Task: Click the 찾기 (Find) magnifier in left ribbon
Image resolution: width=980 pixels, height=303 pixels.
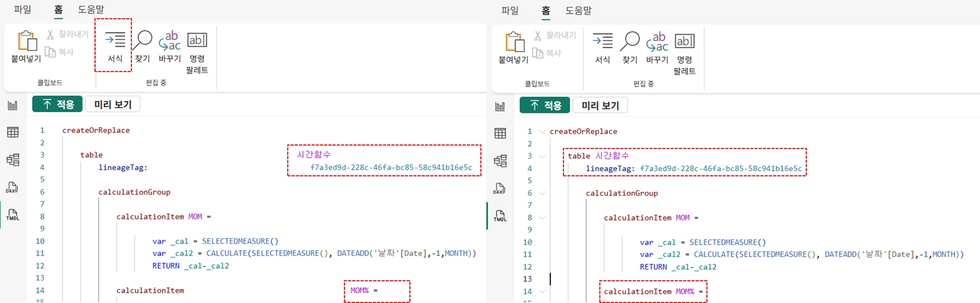Action: point(143,40)
